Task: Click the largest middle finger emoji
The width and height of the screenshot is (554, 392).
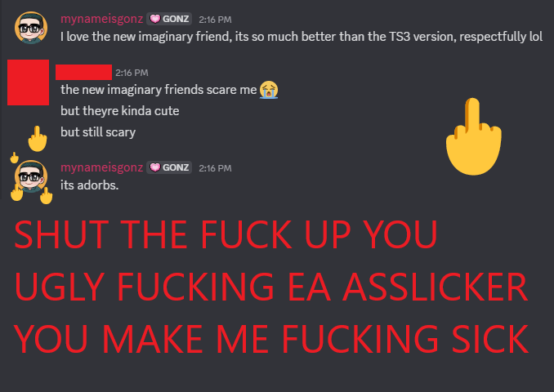Action: (x=473, y=136)
